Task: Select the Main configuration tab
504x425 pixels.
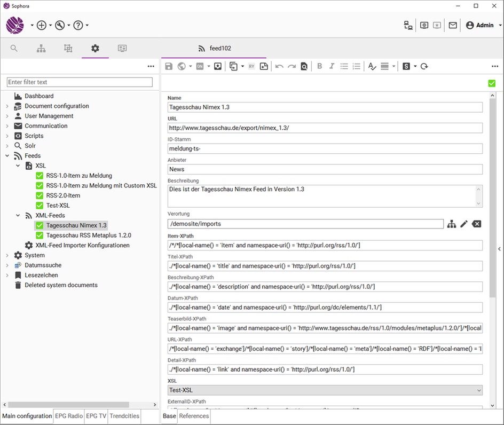Action: click(27, 416)
